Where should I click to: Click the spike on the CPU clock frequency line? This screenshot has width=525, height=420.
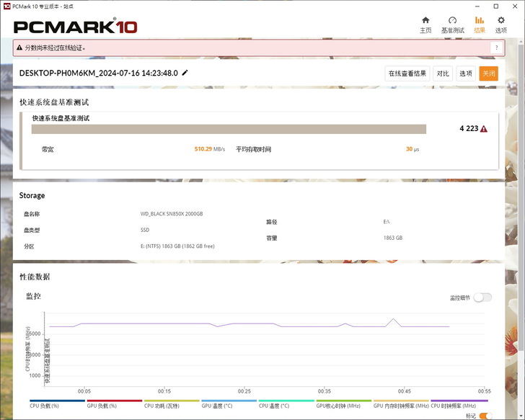[x=393, y=319]
